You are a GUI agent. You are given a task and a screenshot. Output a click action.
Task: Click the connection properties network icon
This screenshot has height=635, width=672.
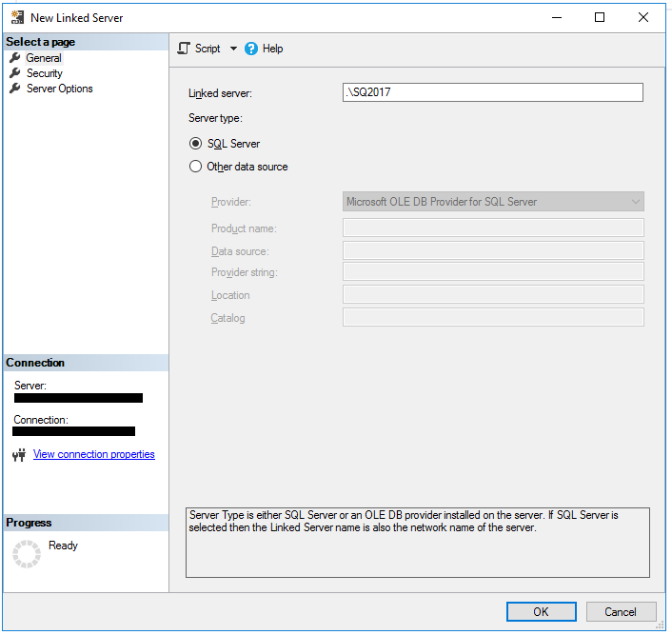(x=19, y=455)
